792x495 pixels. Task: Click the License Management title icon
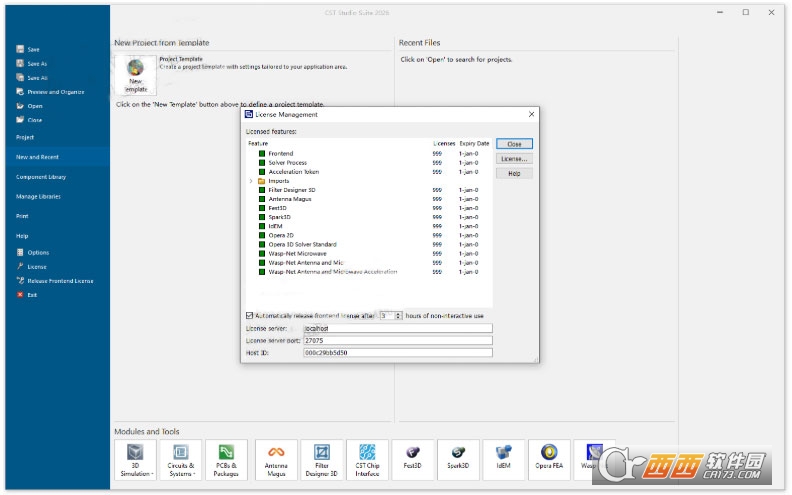pyautogui.click(x=249, y=115)
